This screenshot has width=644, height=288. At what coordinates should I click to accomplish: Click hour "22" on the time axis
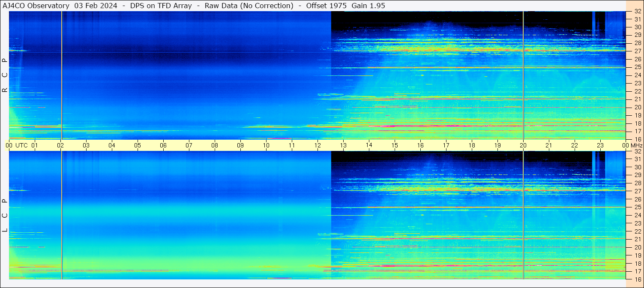coord(575,145)
